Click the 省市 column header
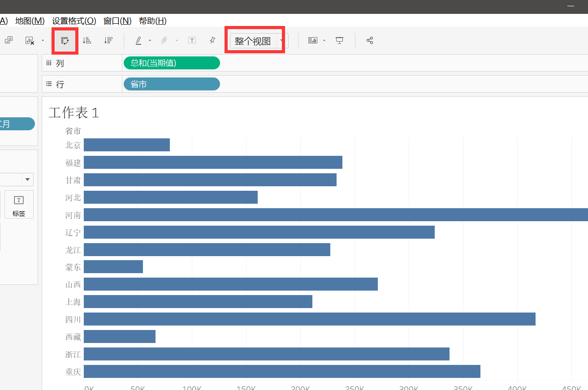The width and height of the screenshot is (588, 390). 73,131
